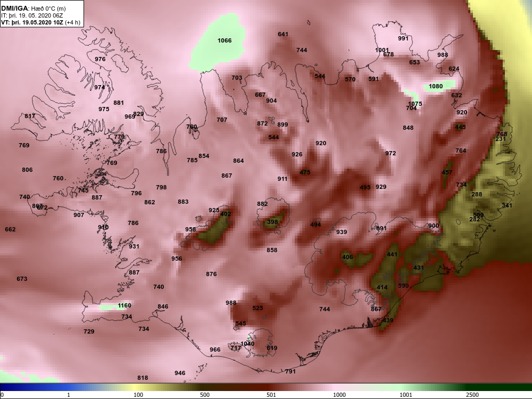Image resolution: width=532 pixels, height=399 pixels.
Task: Click the 2500 label on the color scale
Action: coord(472,395)
